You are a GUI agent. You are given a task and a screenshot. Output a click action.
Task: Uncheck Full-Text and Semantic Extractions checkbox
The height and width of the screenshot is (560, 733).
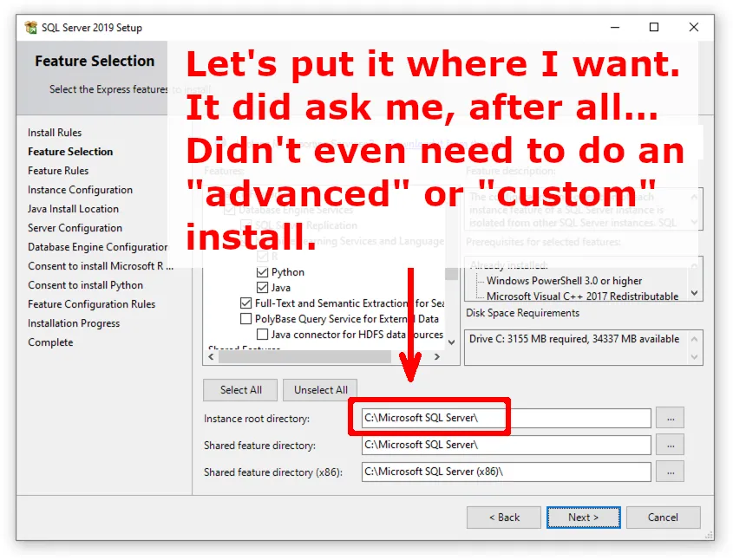click(x=245, y=303)
